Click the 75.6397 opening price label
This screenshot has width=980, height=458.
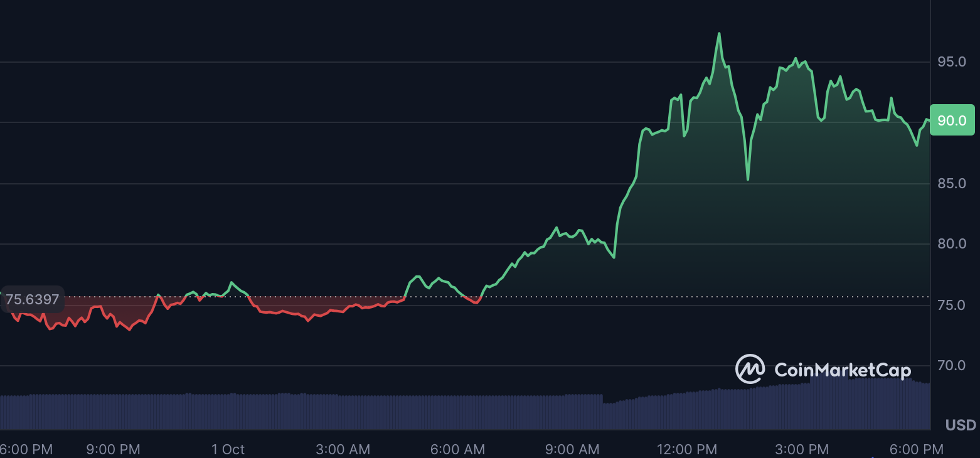tap(32, 300)
